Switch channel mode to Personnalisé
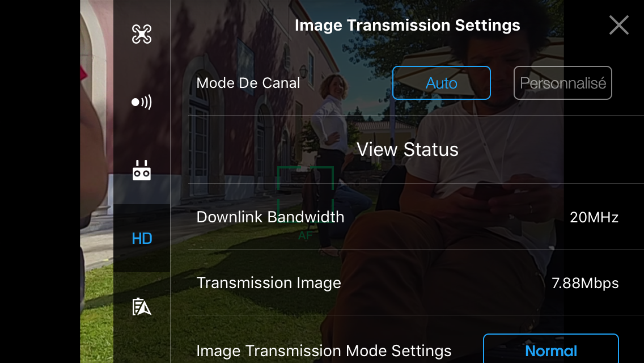The height and width of the screenshot is (363, 644). coord(563,83)
